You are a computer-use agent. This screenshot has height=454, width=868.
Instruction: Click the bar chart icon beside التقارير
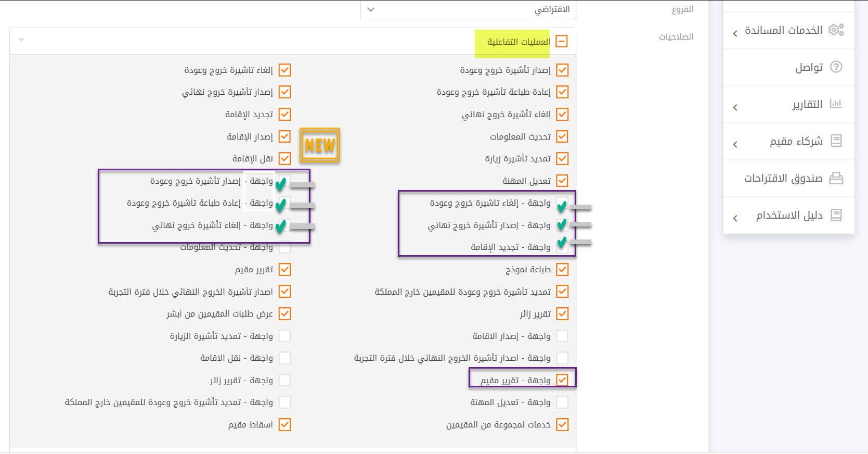tap(836, 104)
